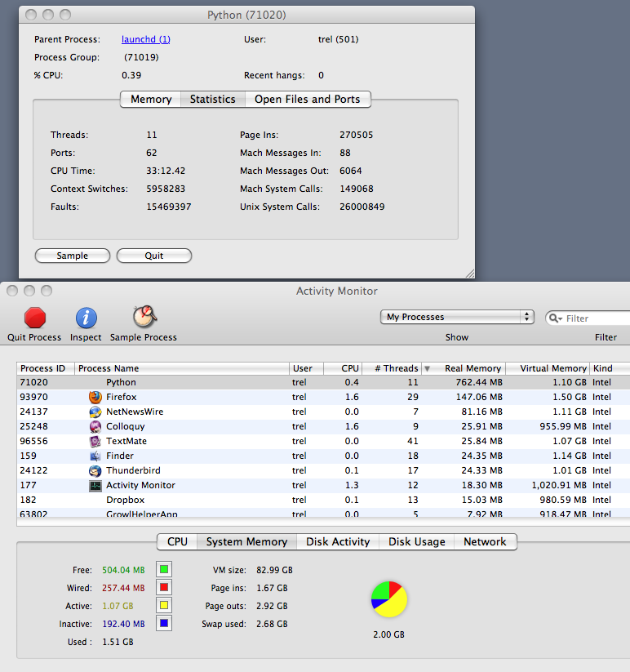Screen dimensions: 630x672
Task: Open the Open Files and Ports tab
Action: pyautogui.click(x=307, y=99)
